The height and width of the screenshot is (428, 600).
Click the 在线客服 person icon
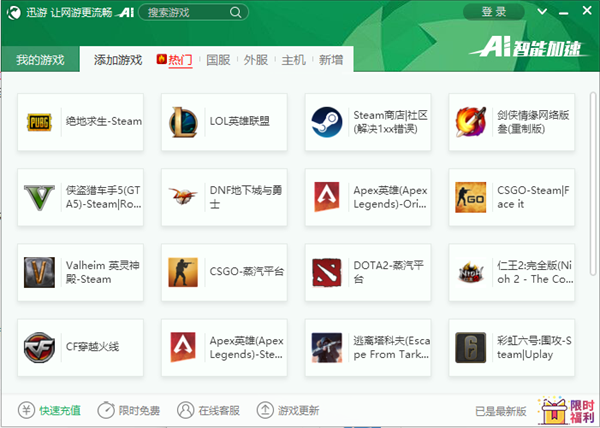click(186, 410)
